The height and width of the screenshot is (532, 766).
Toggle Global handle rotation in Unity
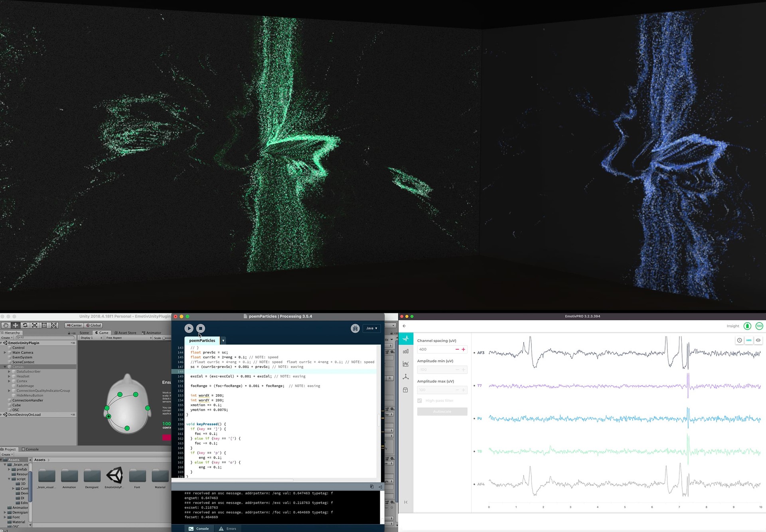(93, 325)
